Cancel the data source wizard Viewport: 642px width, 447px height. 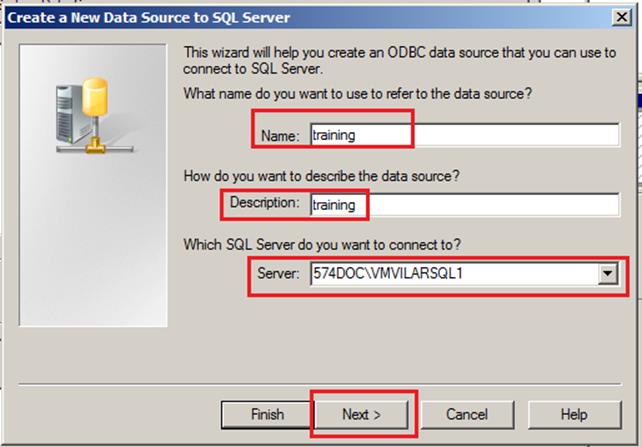click(x=467, y=414)
